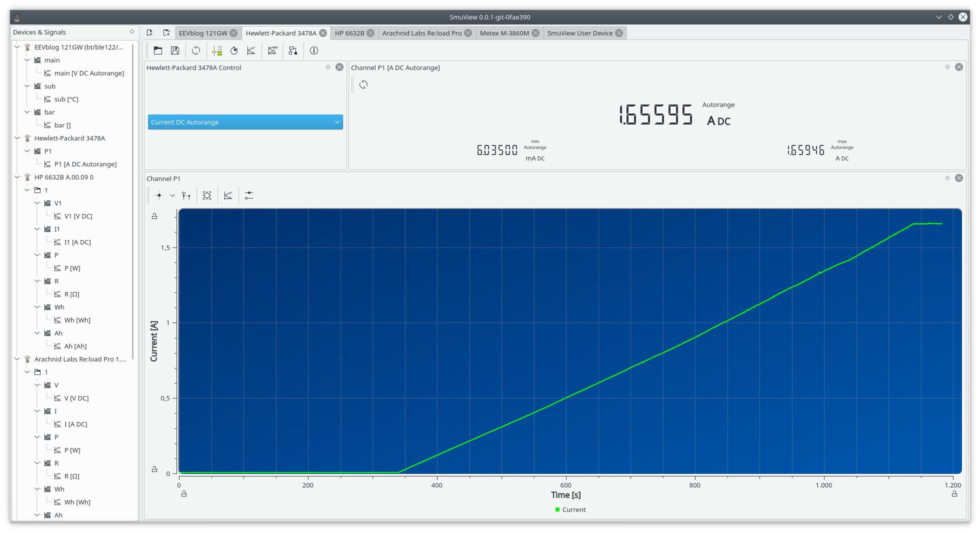Viewport: 980px width, 533px height.
Task: Click the window keep-above diamond icon
Action: click(x=951, y=17)
